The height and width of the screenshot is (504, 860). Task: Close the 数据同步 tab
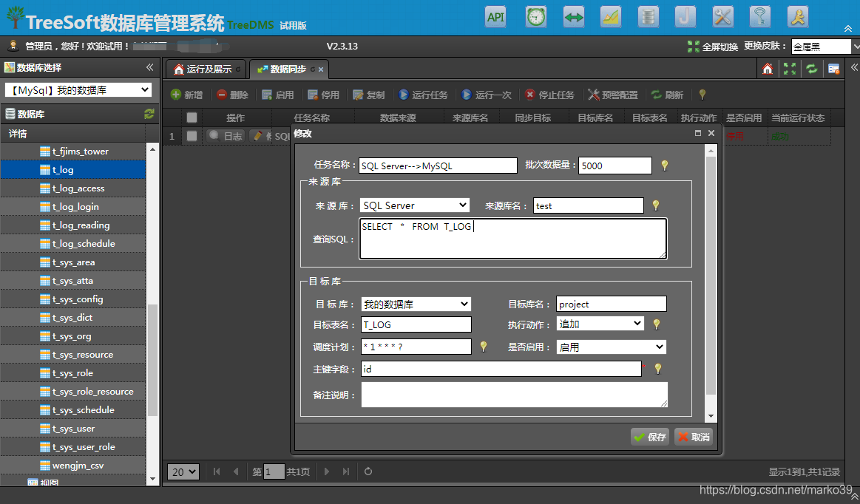pyautogui.click(x=321, y=69)
